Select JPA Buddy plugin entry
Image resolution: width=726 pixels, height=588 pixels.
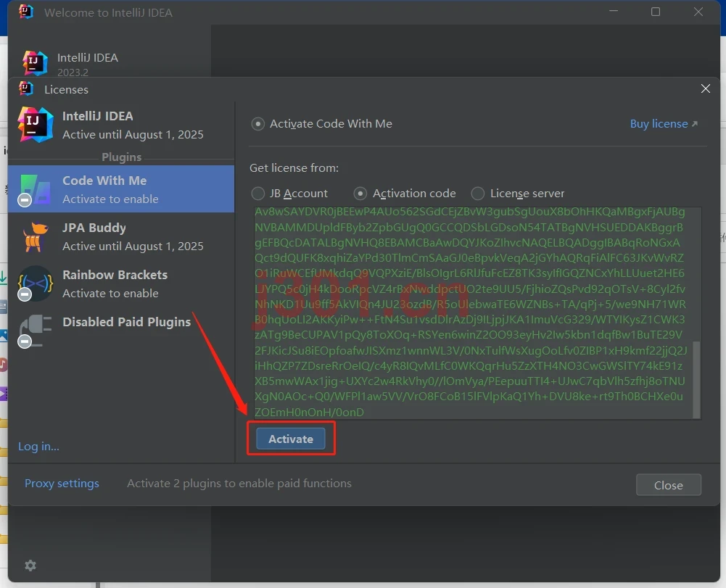121,236
